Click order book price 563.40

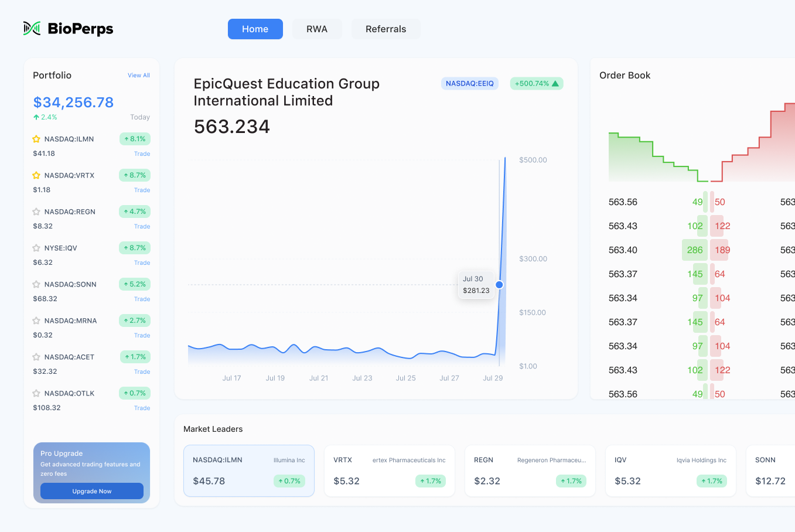623,250
